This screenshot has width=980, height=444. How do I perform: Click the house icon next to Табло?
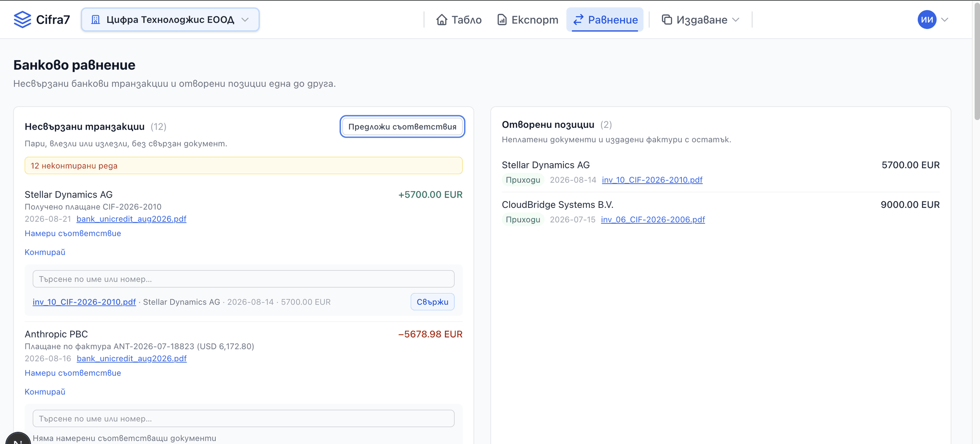tap(442, 19)
